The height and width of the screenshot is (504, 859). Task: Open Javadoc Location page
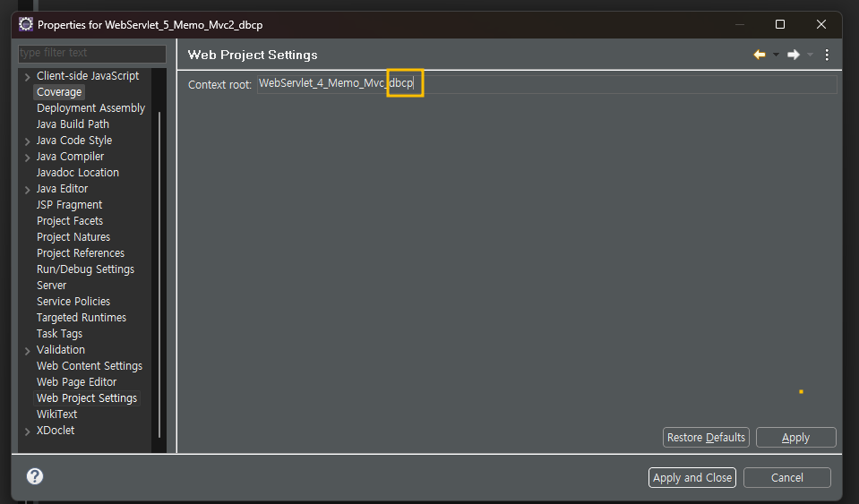pyautogui.click(x=78, y=173)
